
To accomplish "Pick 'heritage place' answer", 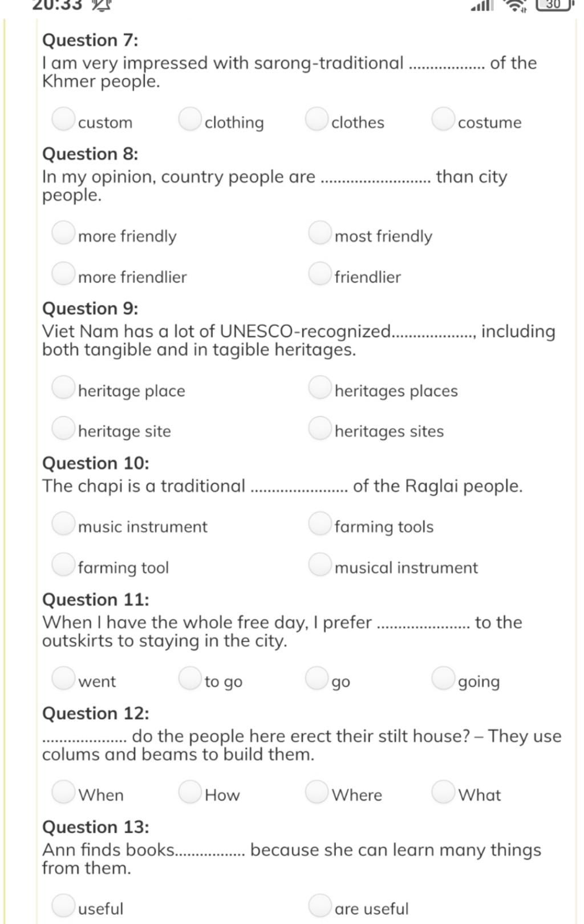I will (x=63, y=388).
